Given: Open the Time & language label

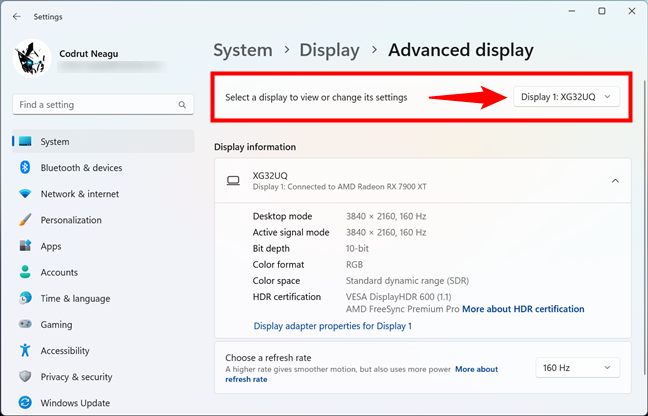Looking at the screenshot, I should [x=75, y=298].
